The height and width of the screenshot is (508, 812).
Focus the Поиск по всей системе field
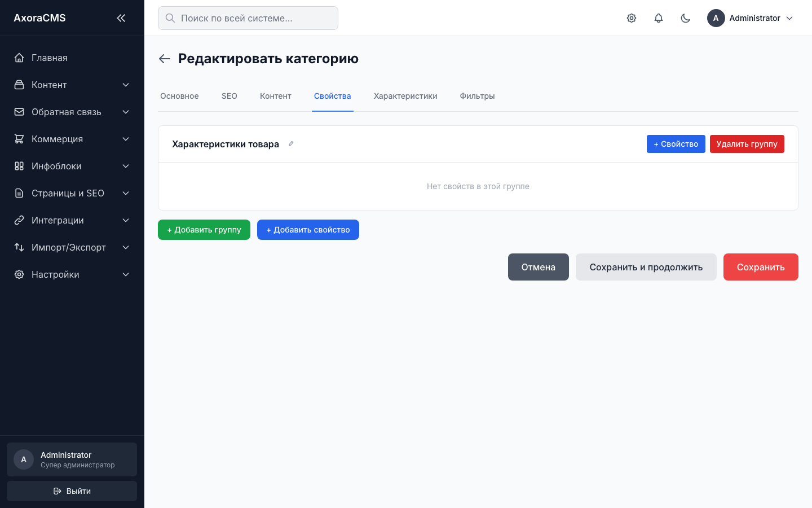pos(248,18)
